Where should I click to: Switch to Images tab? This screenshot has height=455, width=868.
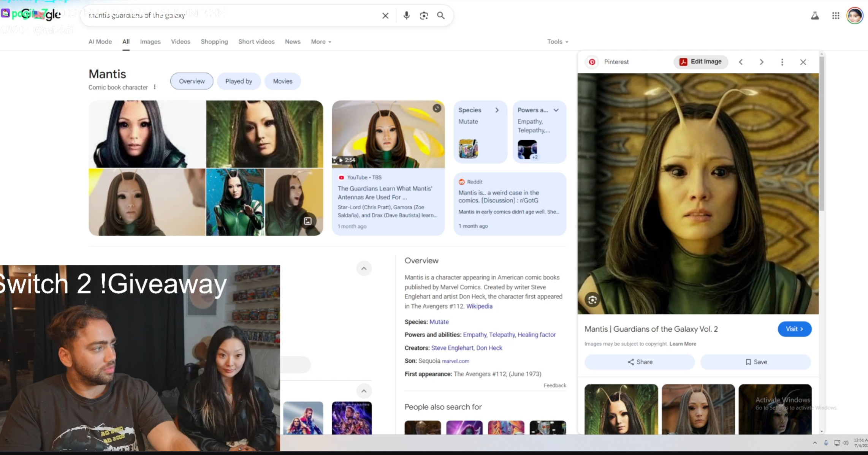[x=150, y=42]
